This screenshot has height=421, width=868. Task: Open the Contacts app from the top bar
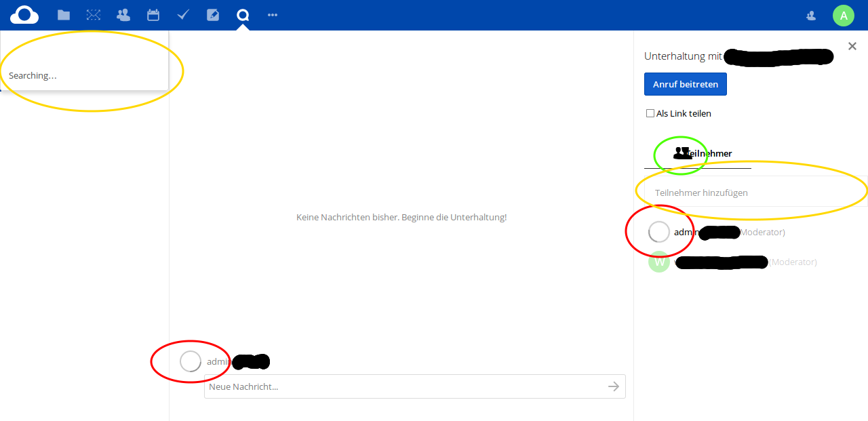[x=123, y=14]
